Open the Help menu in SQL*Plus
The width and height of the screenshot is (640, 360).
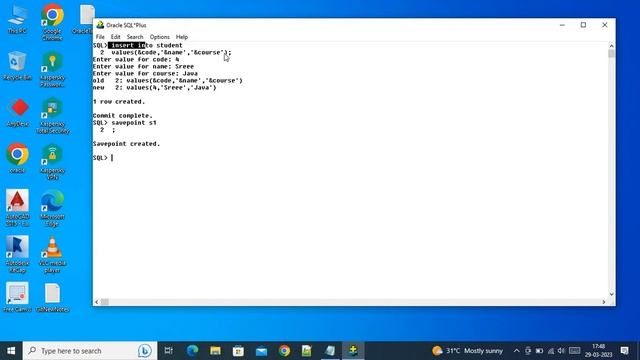coord(182,37)
